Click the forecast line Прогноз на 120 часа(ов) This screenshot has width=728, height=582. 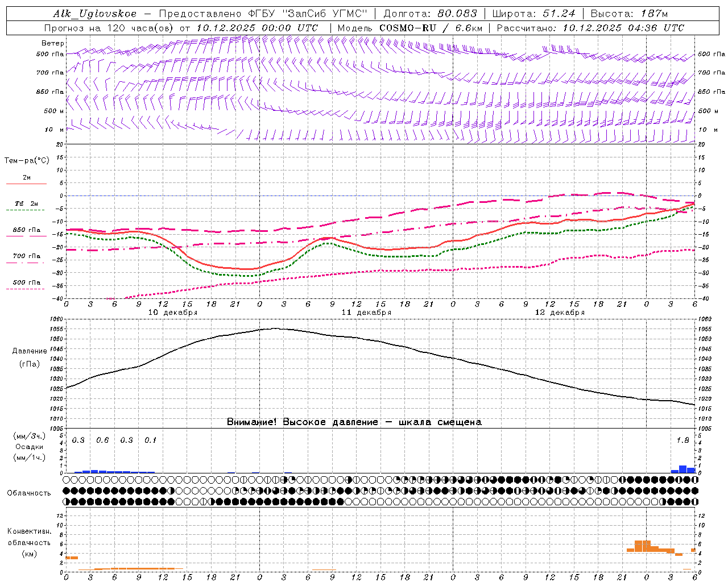click(x=110, y=28)
